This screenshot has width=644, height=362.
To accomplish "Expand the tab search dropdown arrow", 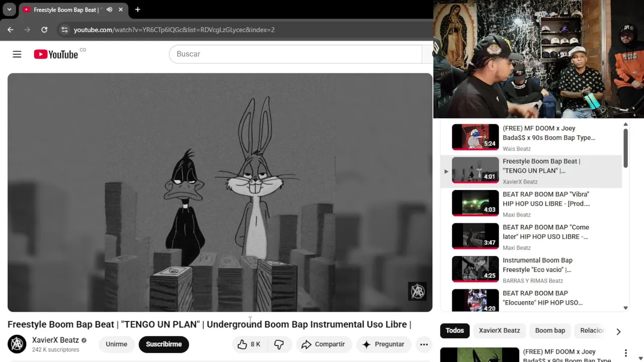I will pos(9,10).
